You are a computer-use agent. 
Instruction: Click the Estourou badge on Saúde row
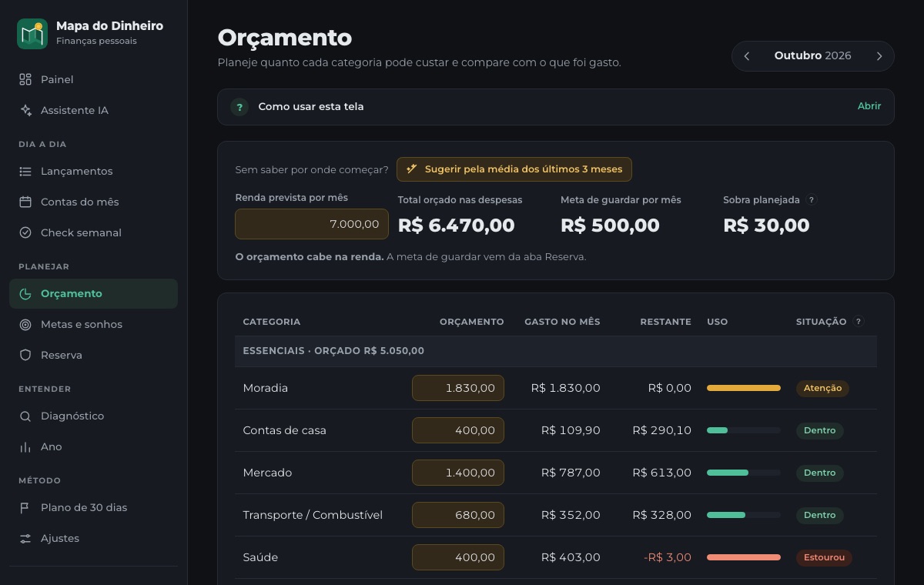click(824, 557)
